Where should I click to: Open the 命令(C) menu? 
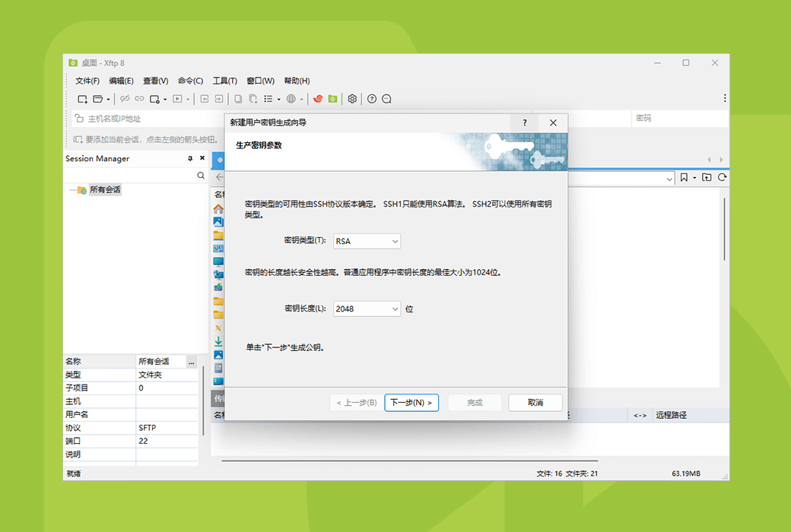coord(190,81)
